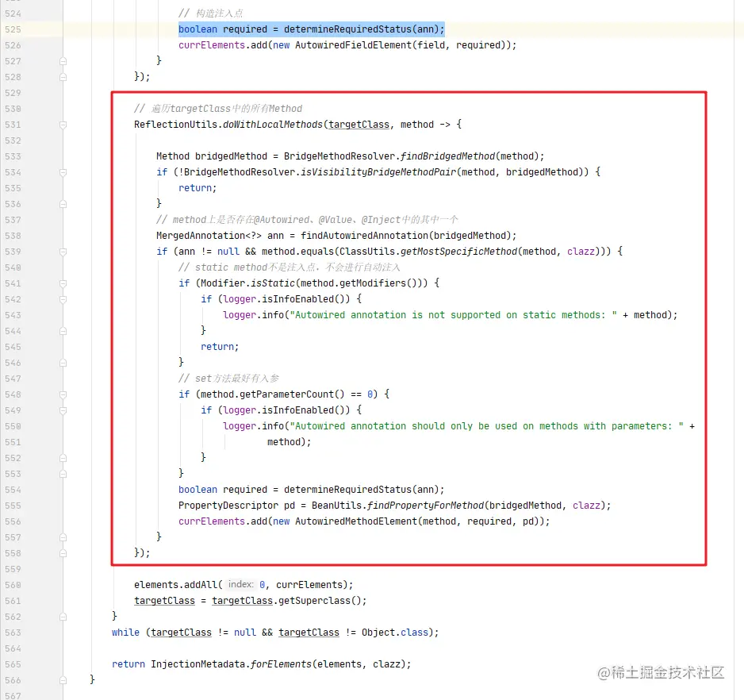Click 'InjectionMetadata.forElements' call
744x700 pixels.
pos(231,664)
